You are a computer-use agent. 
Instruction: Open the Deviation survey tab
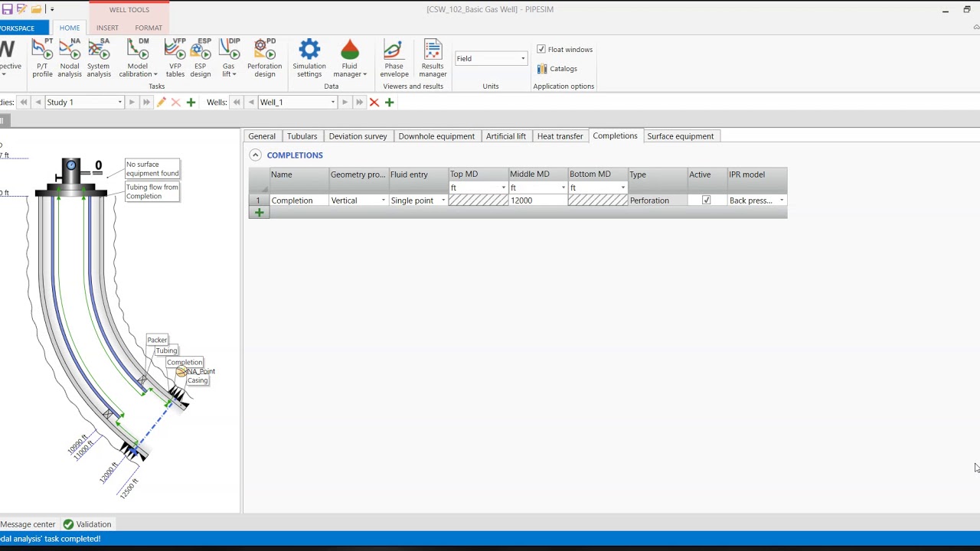(x=358, y=136)
